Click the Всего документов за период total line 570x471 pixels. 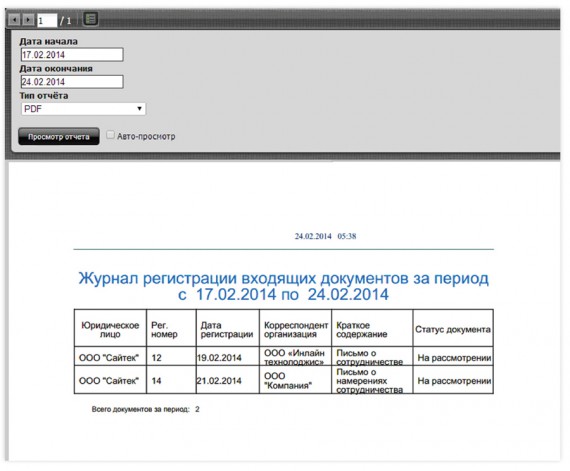pos(145,409)
